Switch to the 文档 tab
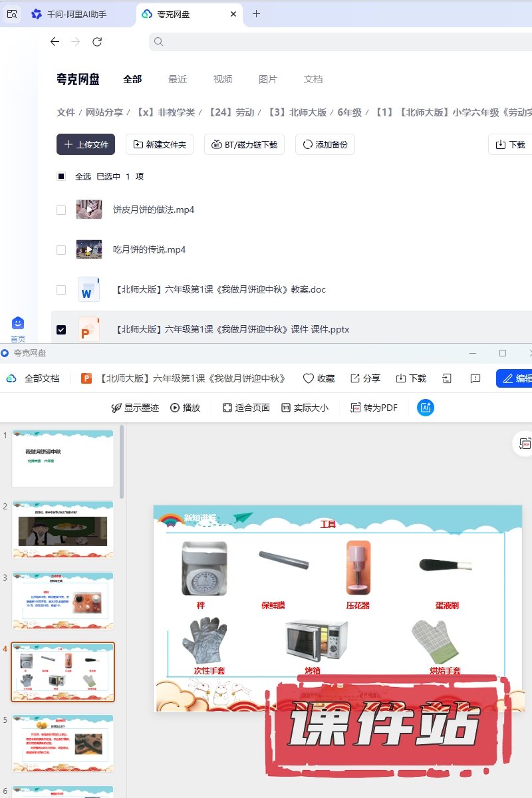532x798 pixels. 313,79
